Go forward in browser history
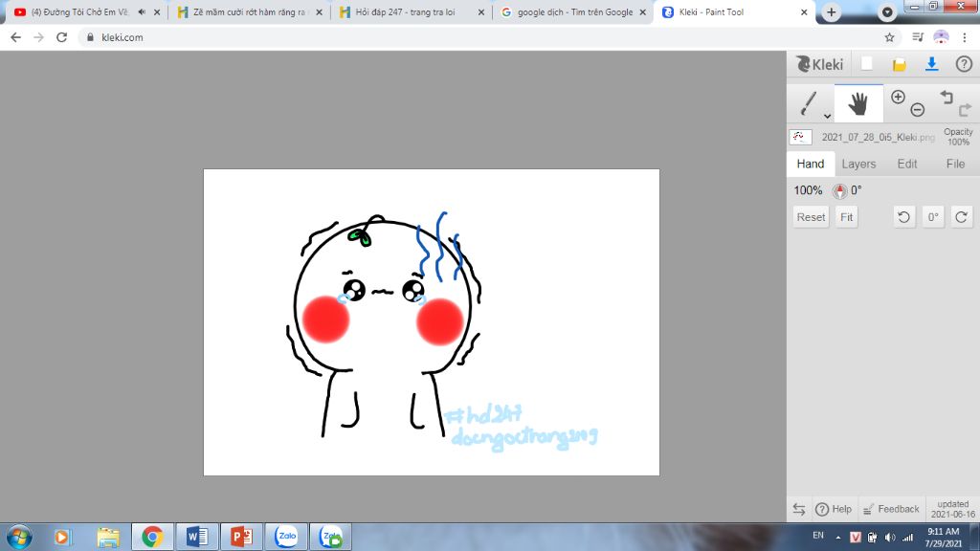The height and width of the screenshot is (551, 980). [38, 37]
